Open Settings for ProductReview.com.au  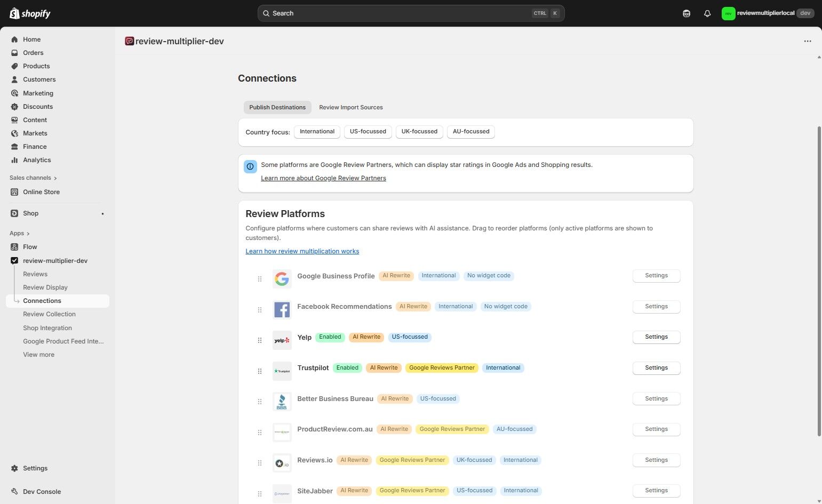(x=657, y=429)
